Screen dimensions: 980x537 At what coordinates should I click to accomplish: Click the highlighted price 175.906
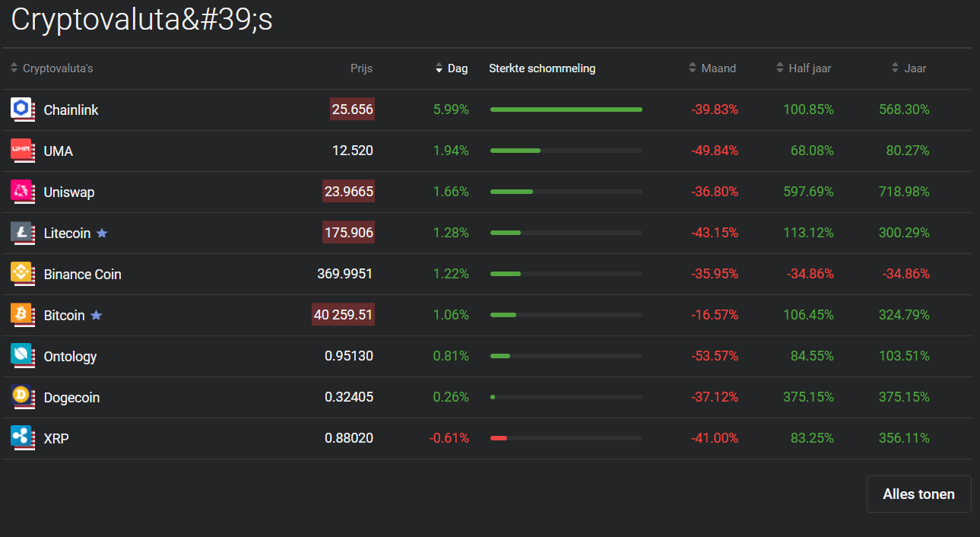[x=348, y=233]
